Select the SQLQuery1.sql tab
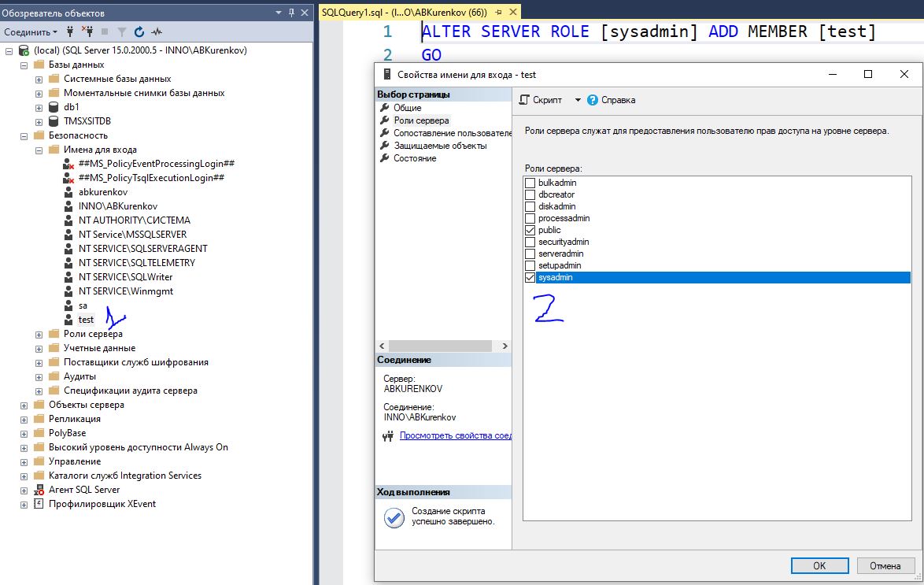924x585 pixels. 404,13
